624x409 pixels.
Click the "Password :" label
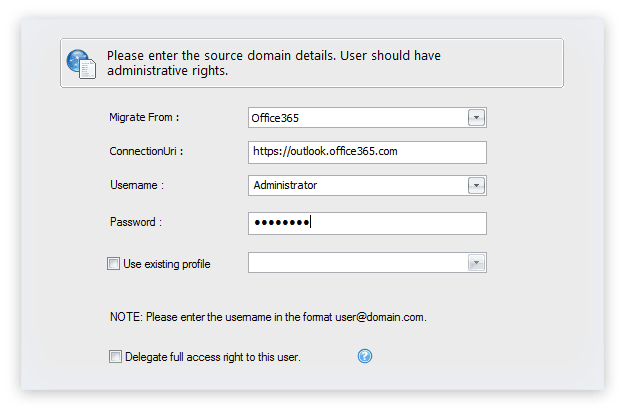coord(135,221)
